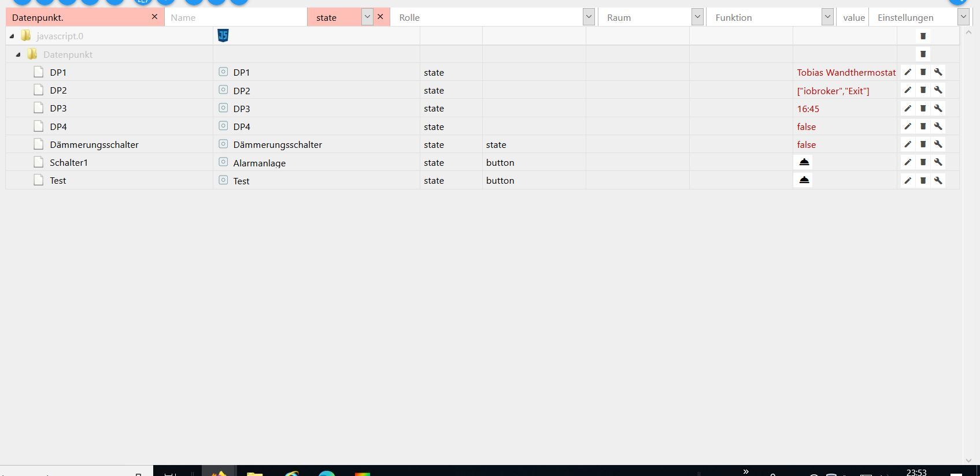Delete the DP2 object
The width and height of the screenshot is (980, 476).
(923, 90)
